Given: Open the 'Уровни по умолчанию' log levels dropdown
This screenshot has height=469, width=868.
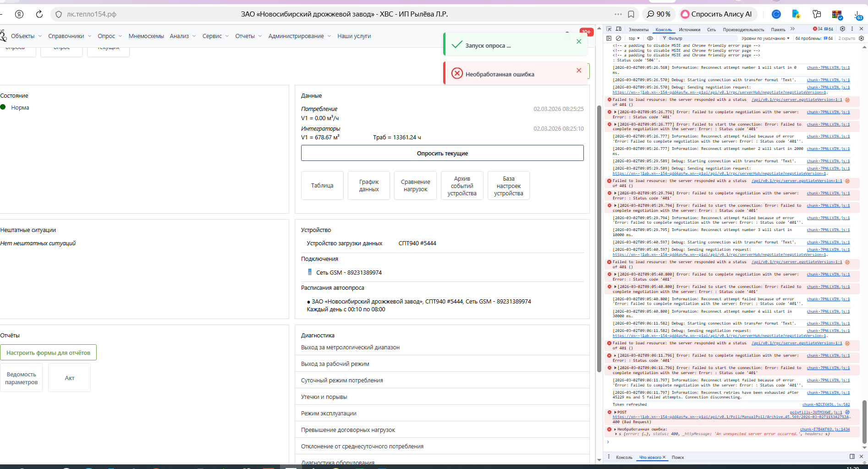Looking at the screenshot, I should [765, 39].
